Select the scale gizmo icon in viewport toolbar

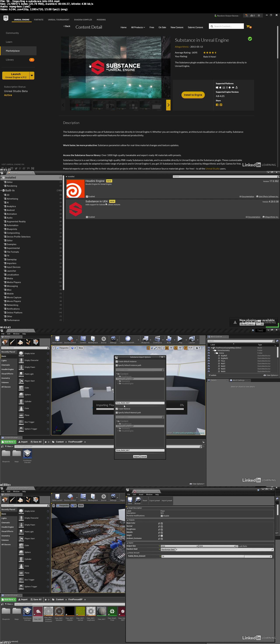pyautogui.click(x=155, y=348)
